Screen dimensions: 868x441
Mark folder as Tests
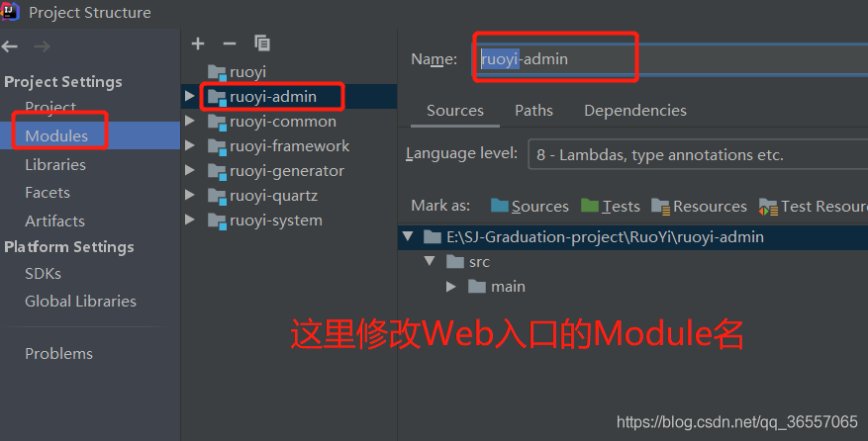(611, 207)
